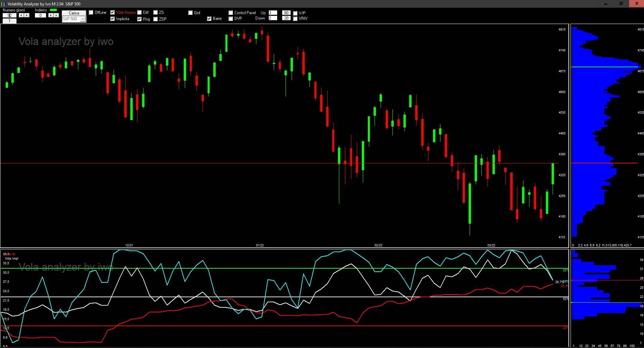Click the Carica button

tap(74, 13)
